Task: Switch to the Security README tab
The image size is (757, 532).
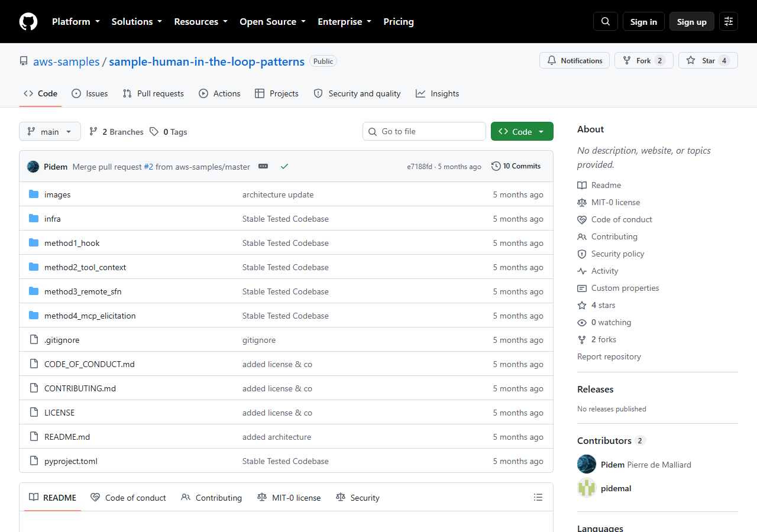Action: point(358,498)
